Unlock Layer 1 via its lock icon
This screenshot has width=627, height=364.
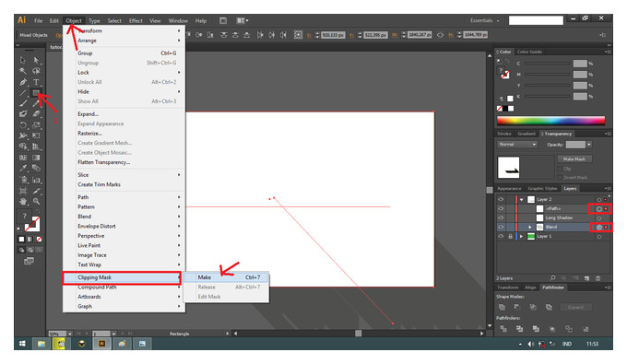(510, 236)
